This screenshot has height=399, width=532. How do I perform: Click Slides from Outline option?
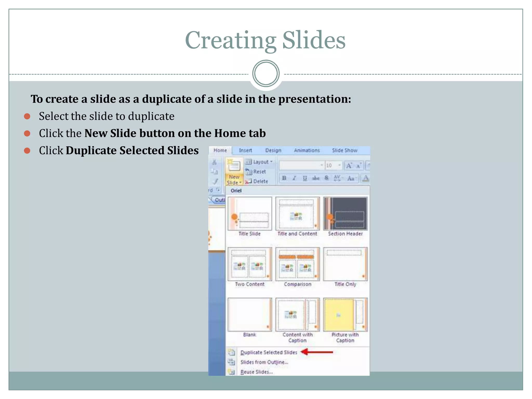click(x=264, y=362)
